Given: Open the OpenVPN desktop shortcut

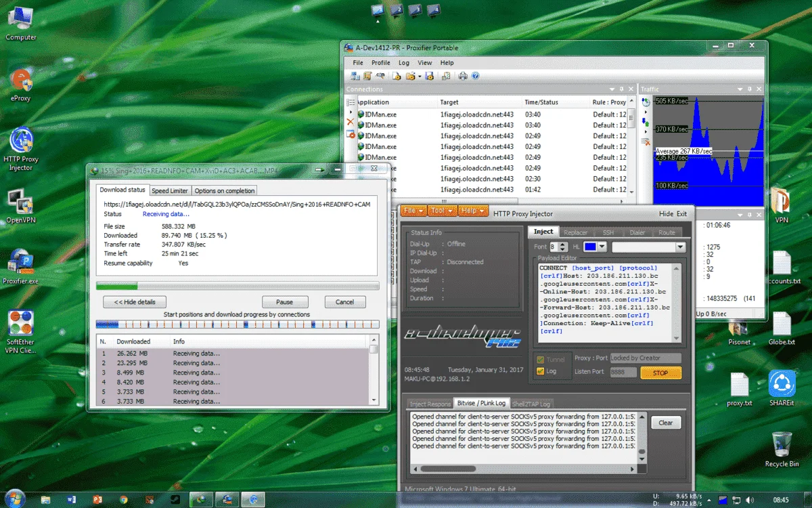Looking at the screenshot, I should tap(21, 206).
